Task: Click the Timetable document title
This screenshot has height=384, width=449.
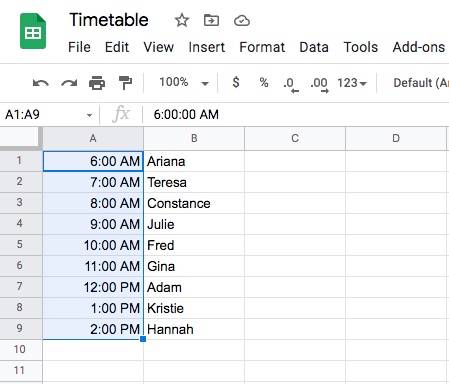Action: 109,20
